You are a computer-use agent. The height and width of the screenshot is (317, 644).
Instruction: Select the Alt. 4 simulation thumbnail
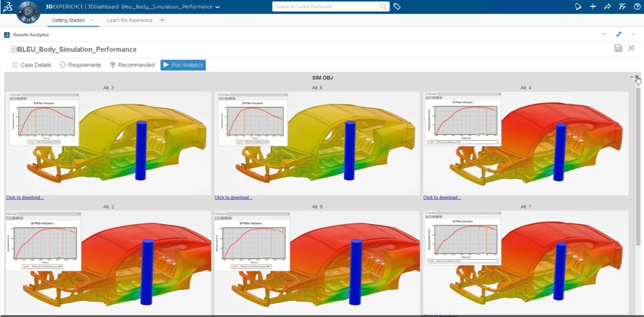click(526, 142)
